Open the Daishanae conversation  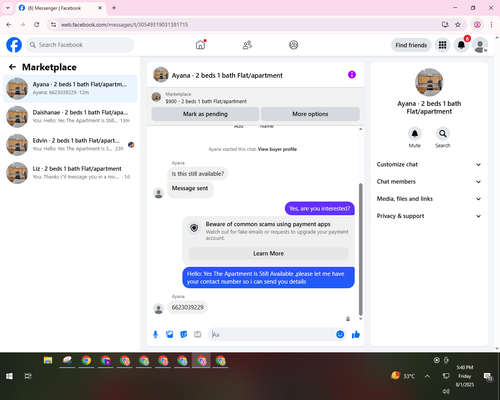coord(70,117)
